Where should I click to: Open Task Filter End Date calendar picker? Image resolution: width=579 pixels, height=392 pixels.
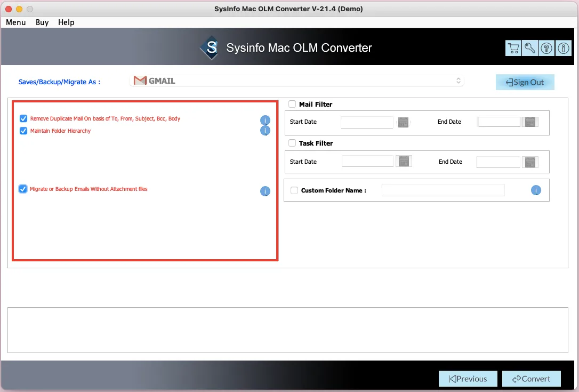pyautogui.click(x=530, y=162)
